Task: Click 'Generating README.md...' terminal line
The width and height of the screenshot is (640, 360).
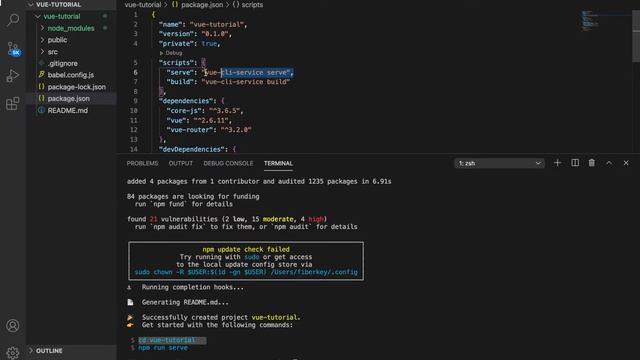Action: pyautogui.click(x=185, y=302)
